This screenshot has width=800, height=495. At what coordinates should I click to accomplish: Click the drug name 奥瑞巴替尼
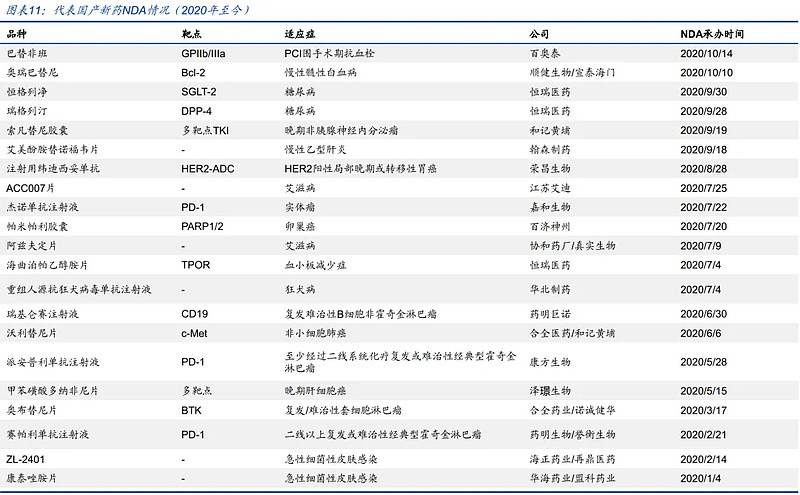[x=32, y=72]
